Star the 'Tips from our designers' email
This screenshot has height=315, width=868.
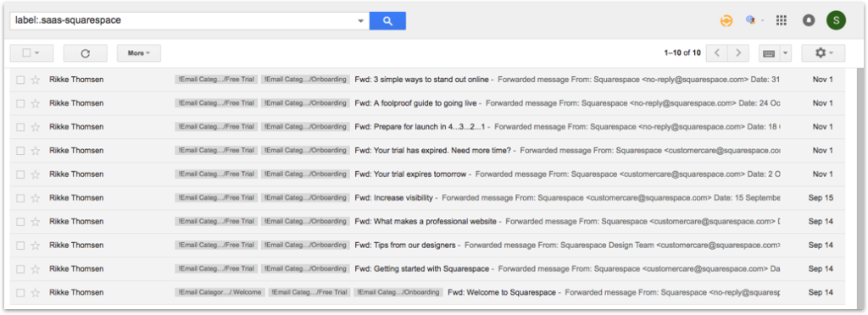[x=36, y=246]
